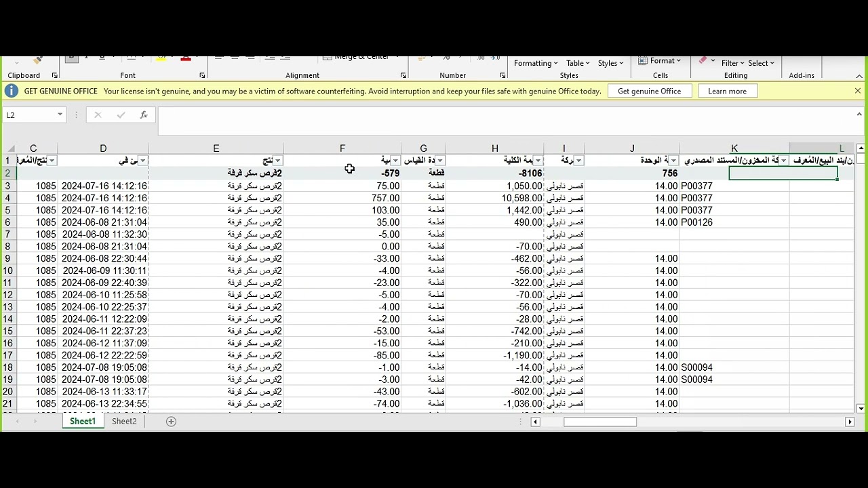Select date cell 2024-06-13 11:33:17
Image resolution: width=868 pixels, height=488 pixels.
103,392
